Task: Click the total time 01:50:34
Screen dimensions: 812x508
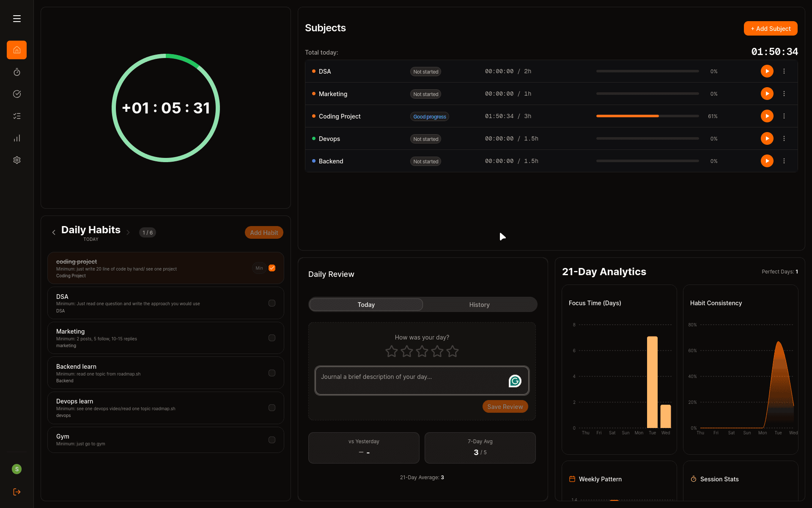Action: pyautogui.click(x=774, y=52)
